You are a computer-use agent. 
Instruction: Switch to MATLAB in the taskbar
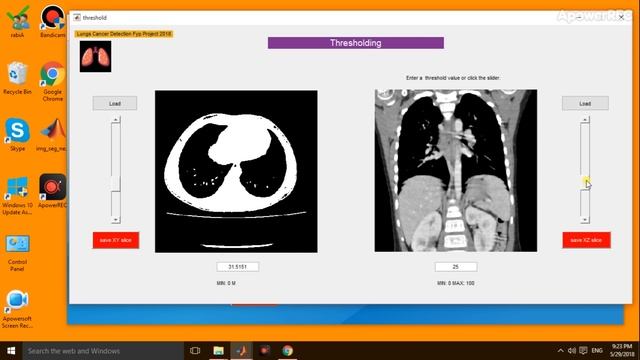241,351
